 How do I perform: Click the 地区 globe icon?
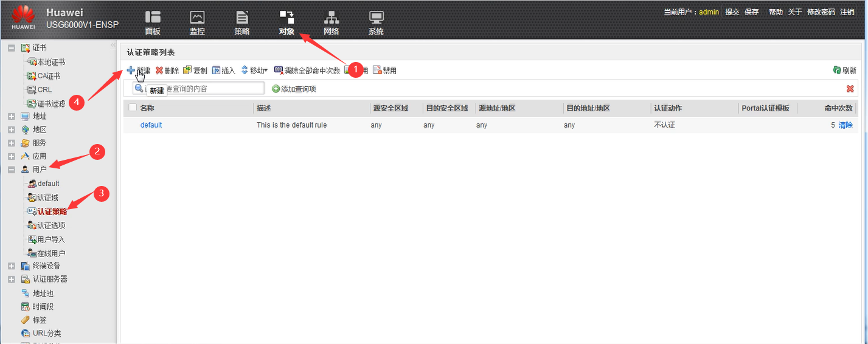coord(25,129)
